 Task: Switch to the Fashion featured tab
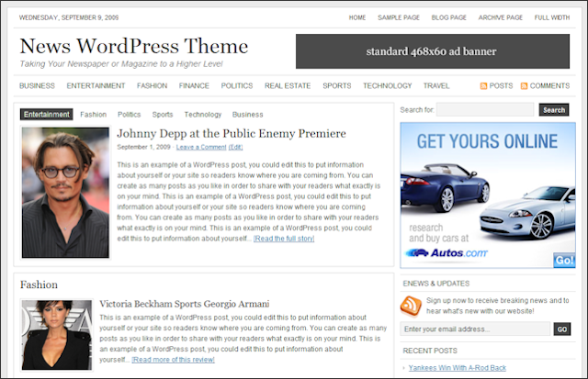click(94, 114)
